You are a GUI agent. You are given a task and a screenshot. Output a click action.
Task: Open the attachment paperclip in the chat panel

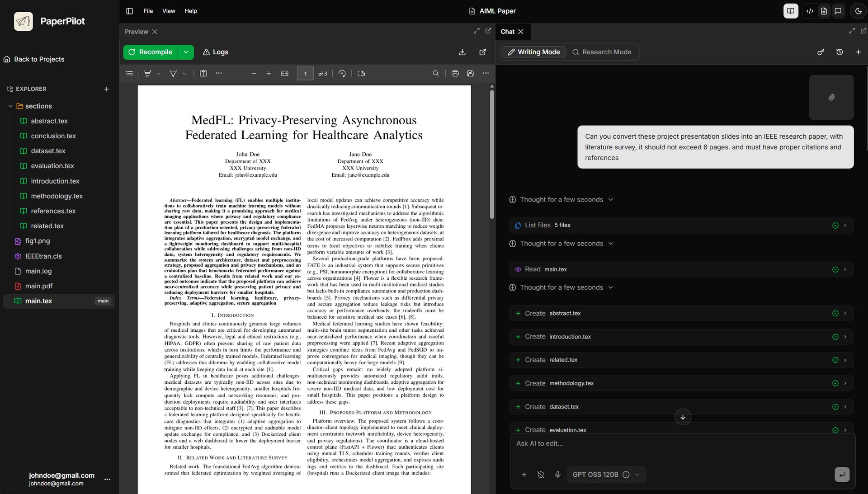(831, 97)
